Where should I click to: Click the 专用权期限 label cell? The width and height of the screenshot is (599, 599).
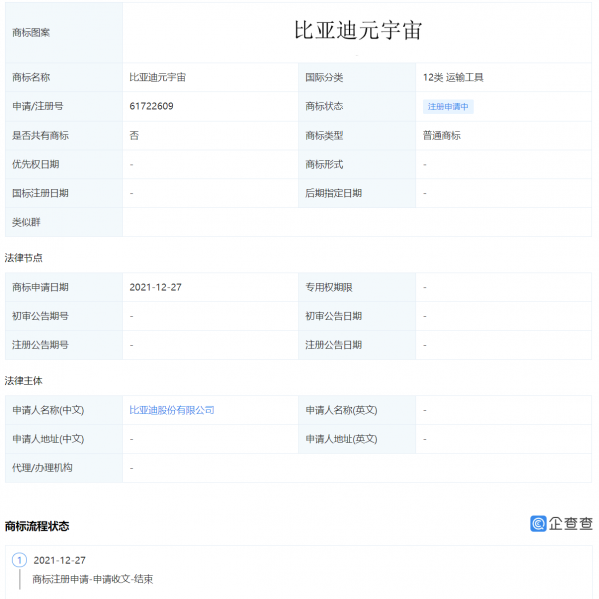click(357, 287)
